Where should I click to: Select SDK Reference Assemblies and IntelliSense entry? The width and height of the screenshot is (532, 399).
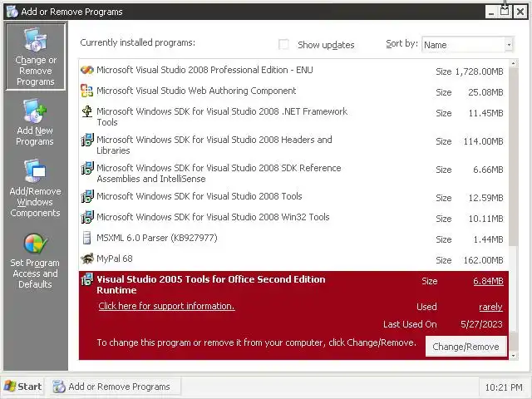click(293, 173)
